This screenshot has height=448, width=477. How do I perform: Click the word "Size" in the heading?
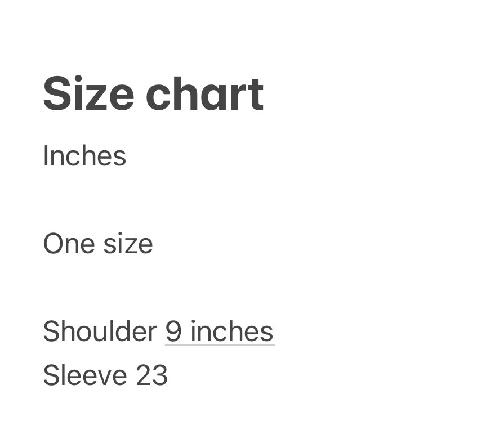88,93
